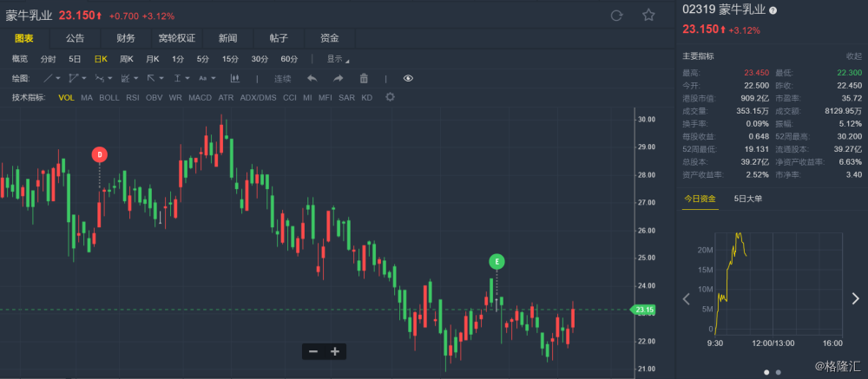Select the 概览 overview view
The width and height of the screenshot is (868, 379).
20,59
